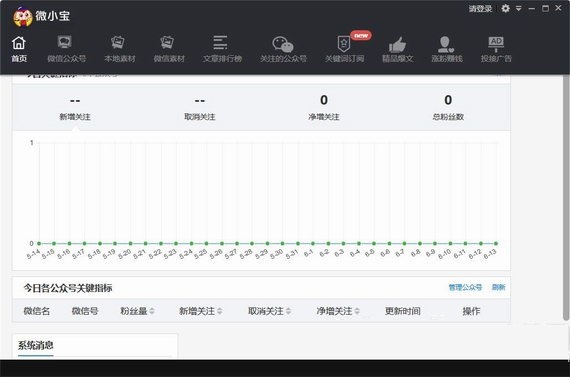The width and height of the screenshot is (570, 377).
Task: Click chart data point at 5-31
Action: (298, 244)
